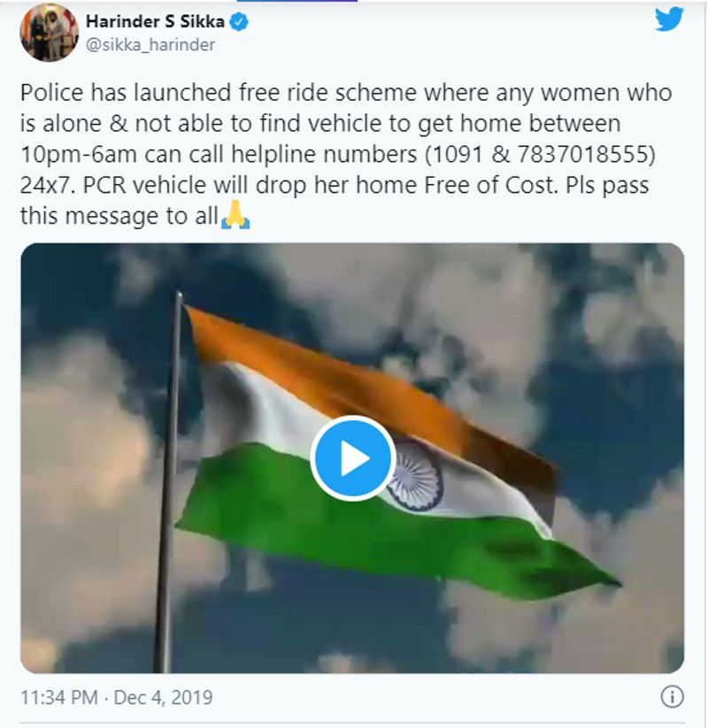This screenshot has height=728, width=708.
Task: Click the folded hands emoji
Action: [x=235, y=216]
